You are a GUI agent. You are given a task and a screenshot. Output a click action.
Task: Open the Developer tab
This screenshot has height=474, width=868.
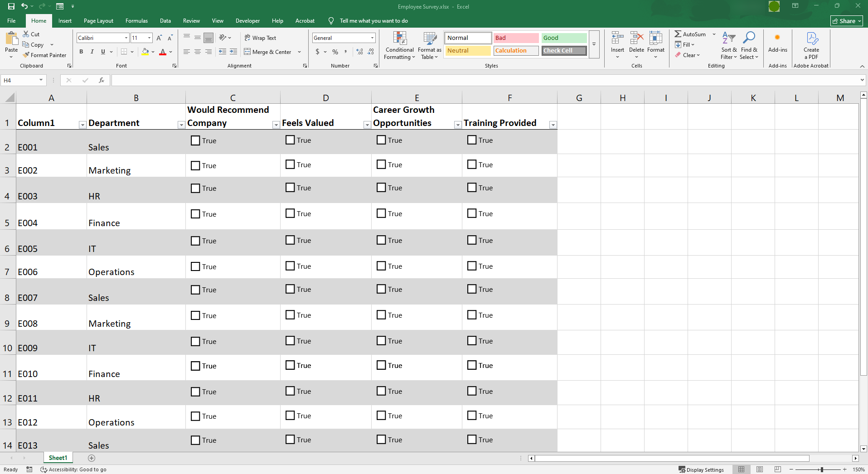click(247, 21)
